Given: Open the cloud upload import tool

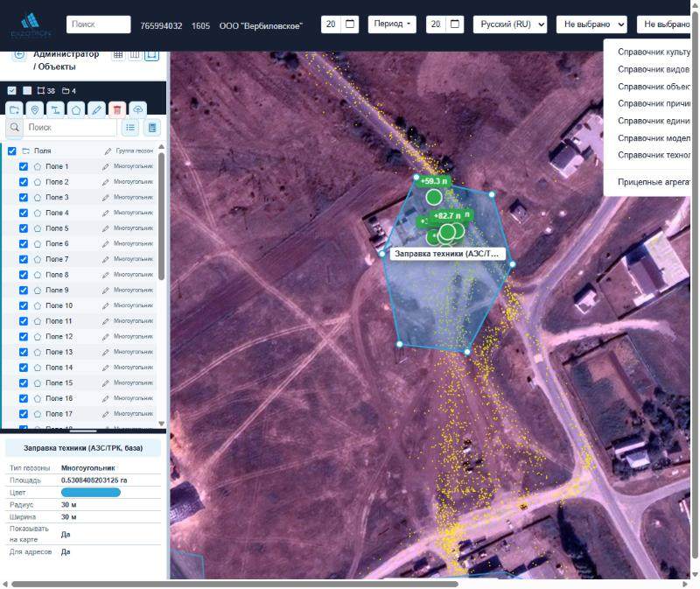Looking at the screenshot, I should click(137, 109).
